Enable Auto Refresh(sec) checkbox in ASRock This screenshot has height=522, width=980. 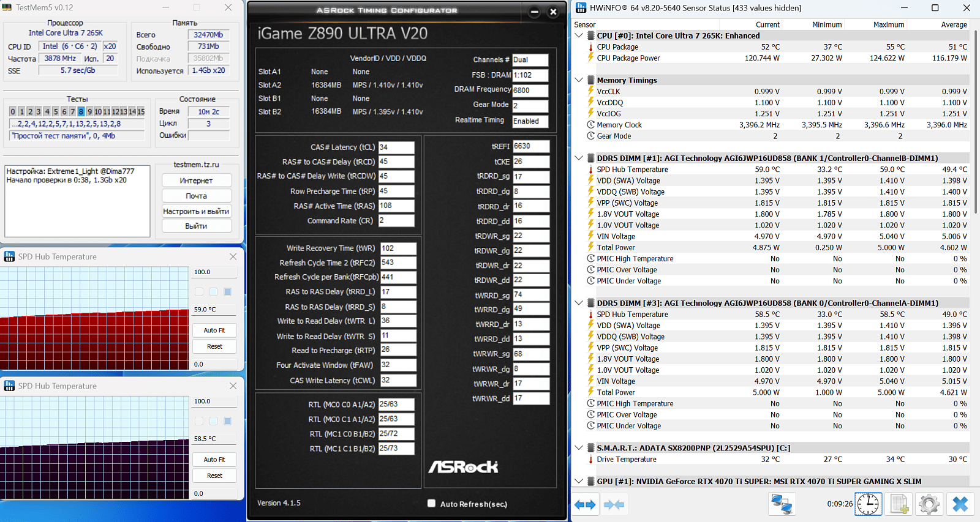click(431, 503)
